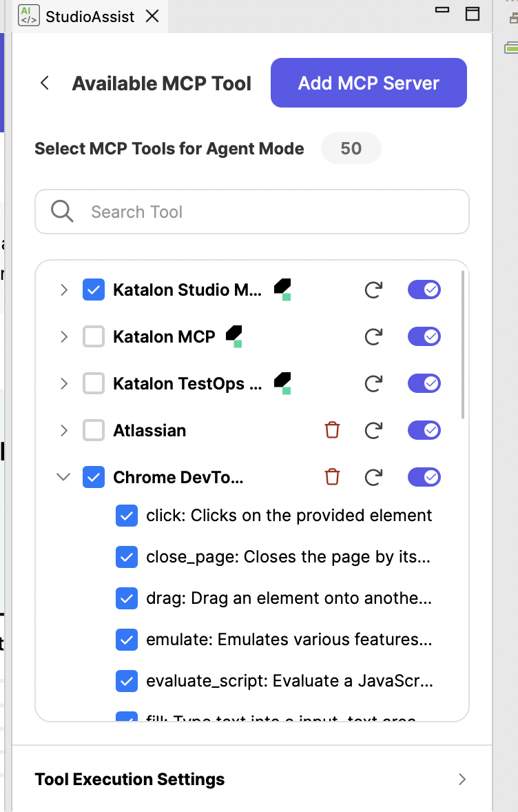The image size is (518, 812).
Task: Click the Katalon Studio M... server name
Action: tap(187, 290)
